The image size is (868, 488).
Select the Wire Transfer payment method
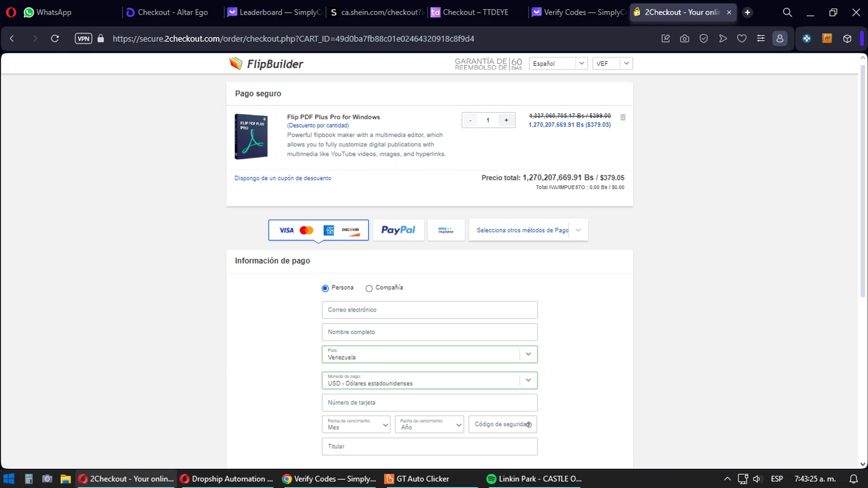coord(446,230)
